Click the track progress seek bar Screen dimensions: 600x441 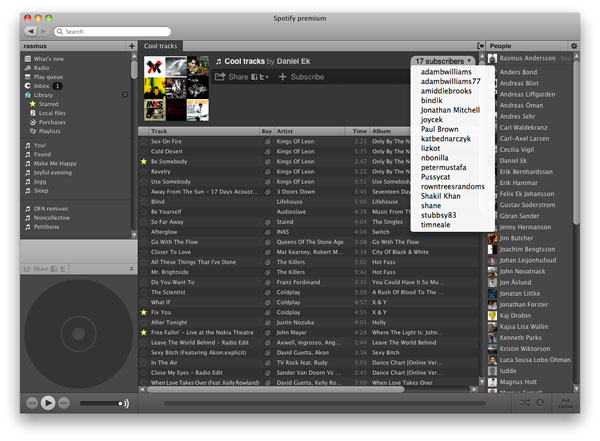click(x=324, y=403)
